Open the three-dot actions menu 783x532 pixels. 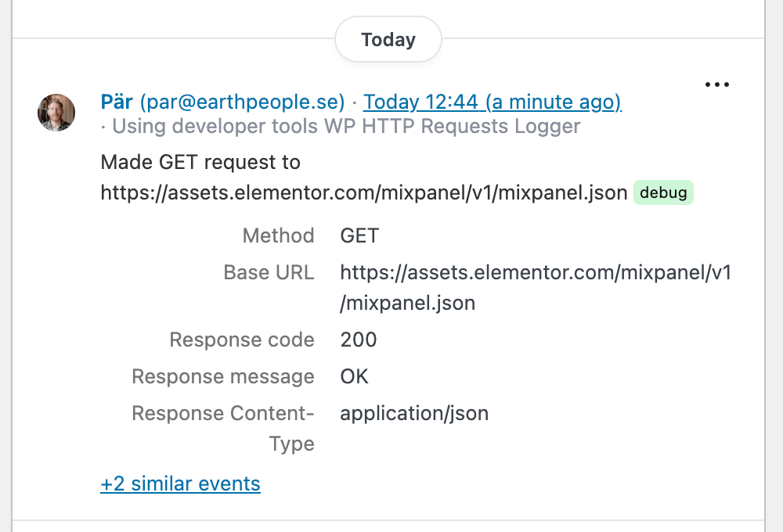tap(716, 85)
